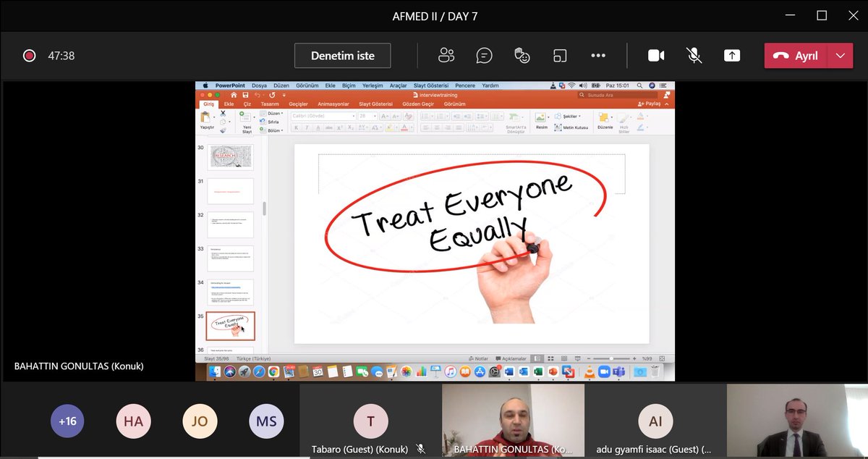Switch to the Tasarım ribbon tab
The image size is (868, 459).
[x=270, y=104]
